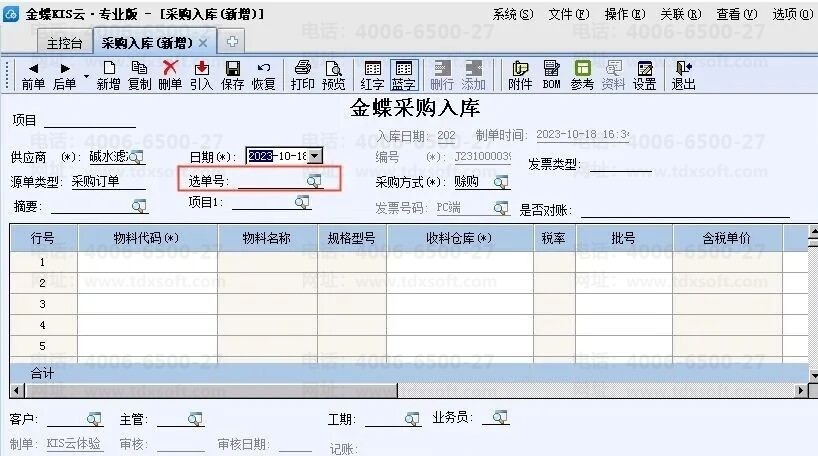
Task: Select the 含税单价 column header
Action: click(727, 238)
